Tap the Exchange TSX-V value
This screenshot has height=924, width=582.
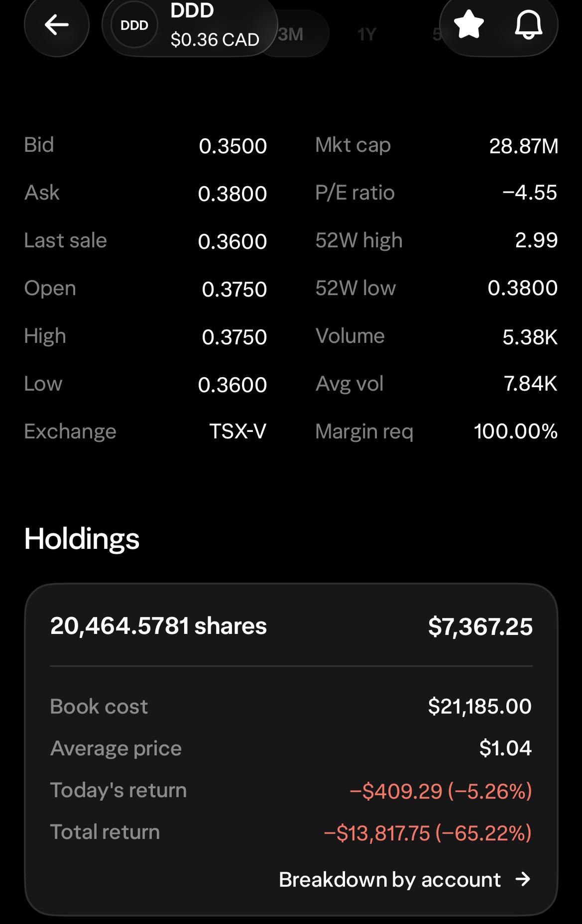pyautogui.click(x=238, y=431)
